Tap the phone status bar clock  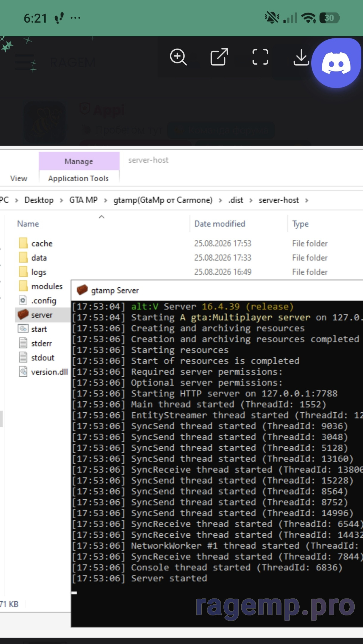(35, 18)
